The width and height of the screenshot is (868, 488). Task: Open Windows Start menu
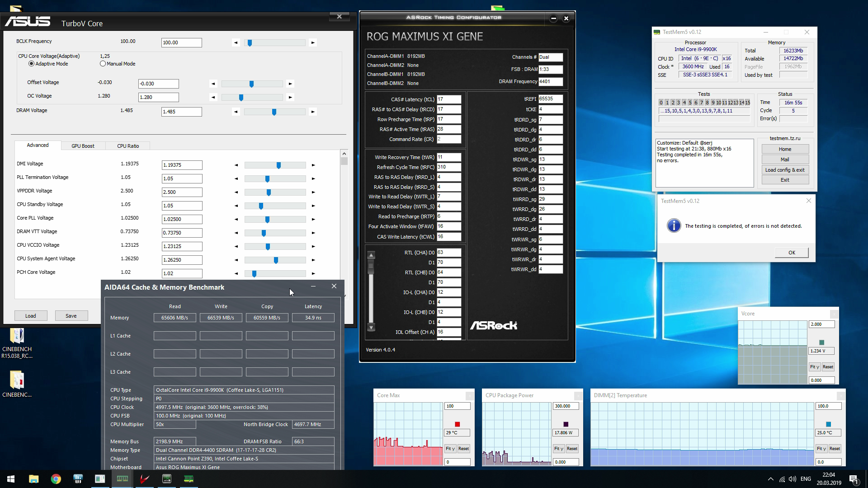pos(11,479)
